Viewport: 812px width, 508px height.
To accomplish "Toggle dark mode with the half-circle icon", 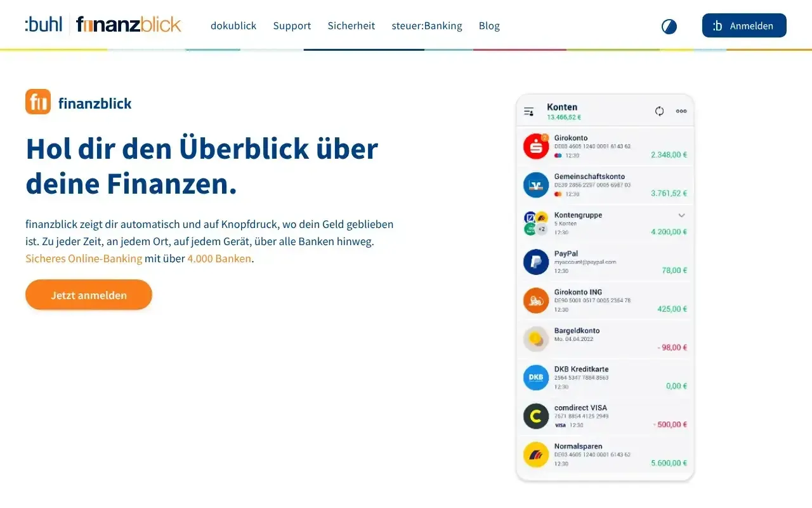I will point(669,26).
